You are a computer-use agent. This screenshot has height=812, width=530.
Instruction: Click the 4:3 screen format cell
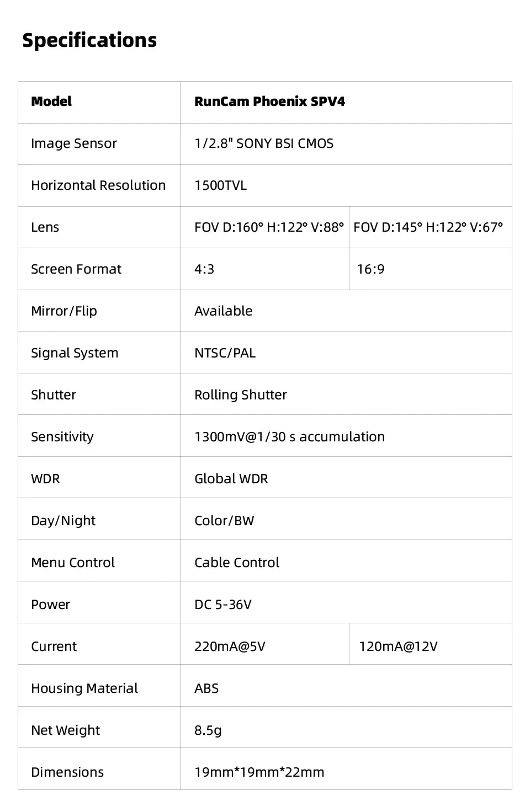coord(204,269)
